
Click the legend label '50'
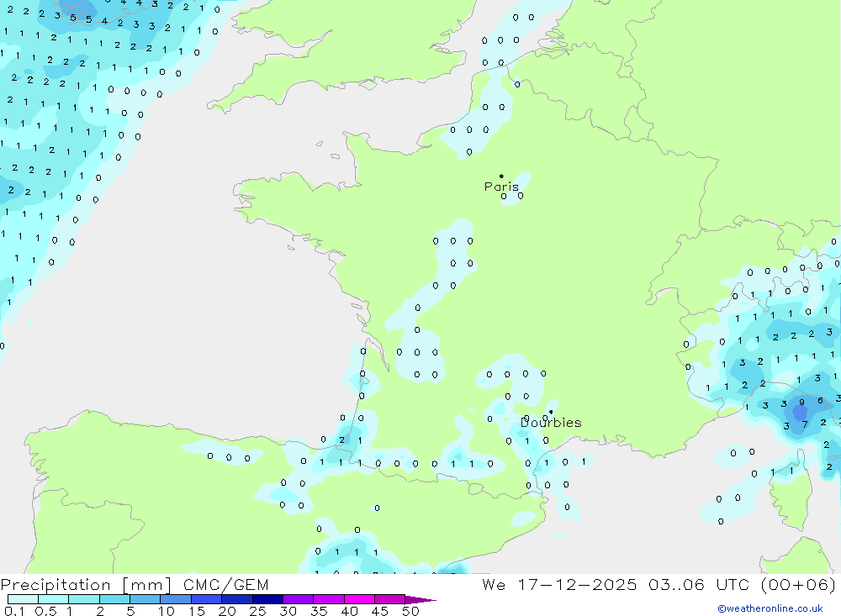[x=410, y=611]
